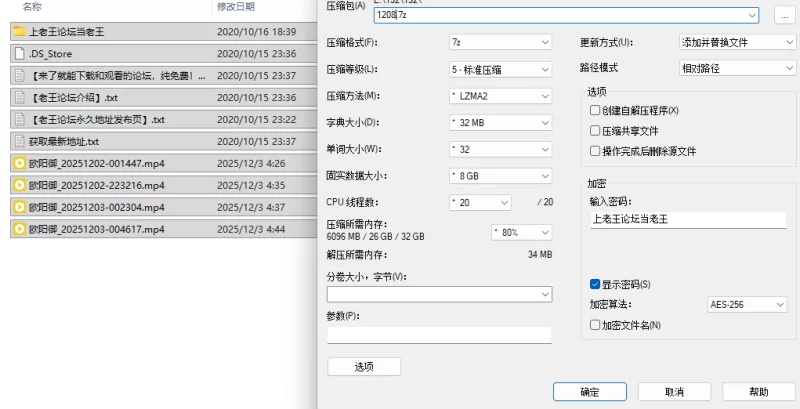Screen dimensions: 800x409
Task: Uncheck 显示密码 checkbox
Action: [x=594, y=284]
